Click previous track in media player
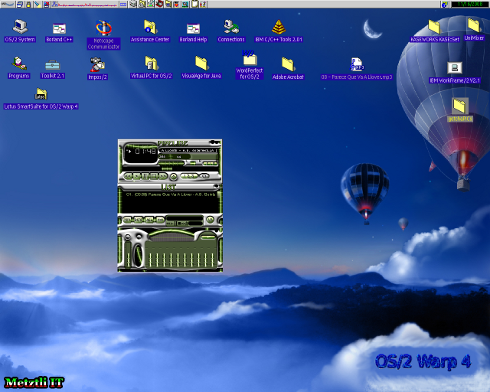The height and width of the screenshot is (392, 490). 128,176
